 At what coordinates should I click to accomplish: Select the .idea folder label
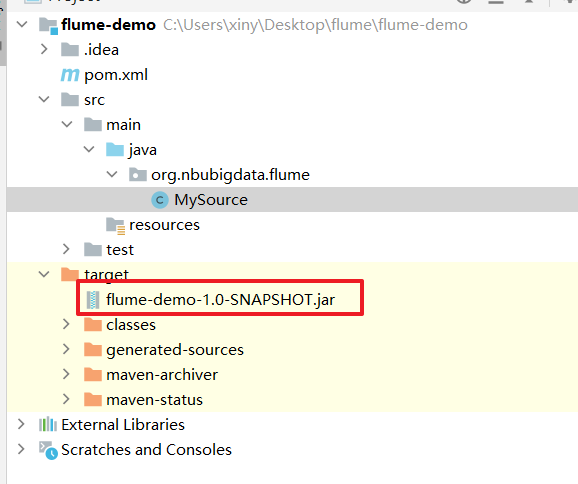point(101,50)
